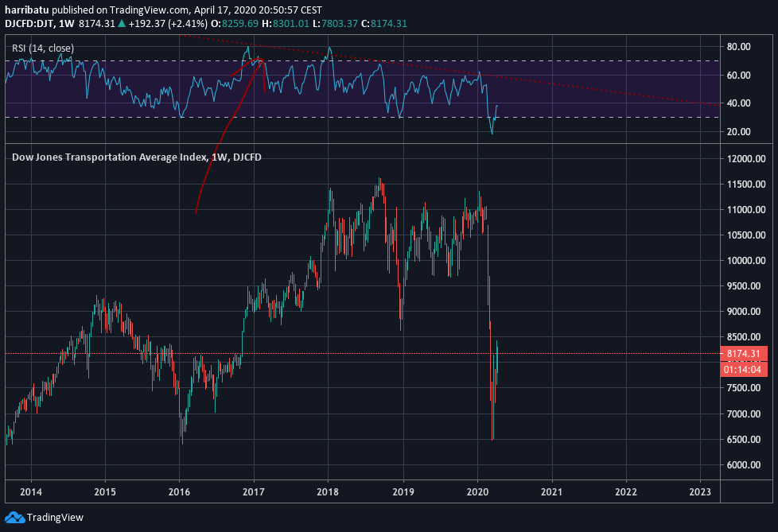
Task: Click the 2023 label on time axis
Action: point(700,491)
